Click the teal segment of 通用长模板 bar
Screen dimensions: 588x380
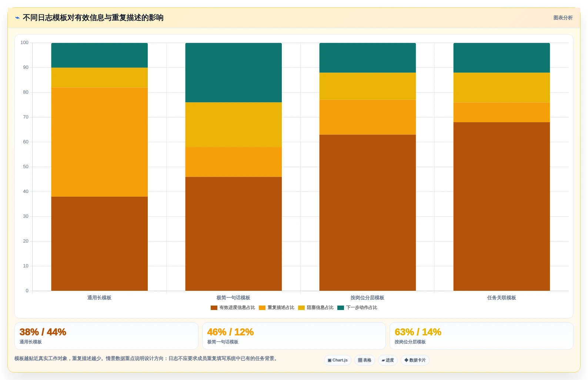pyautogui.click(x=99, y=55)
